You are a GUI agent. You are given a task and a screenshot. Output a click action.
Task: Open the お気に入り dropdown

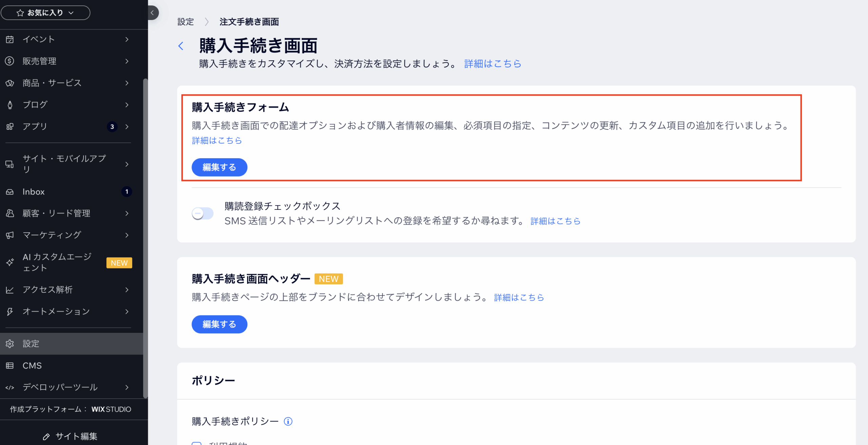coord(45,13)
